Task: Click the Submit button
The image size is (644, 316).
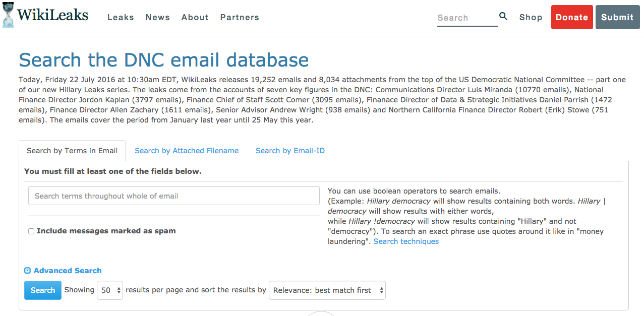Action: (617, 17)
